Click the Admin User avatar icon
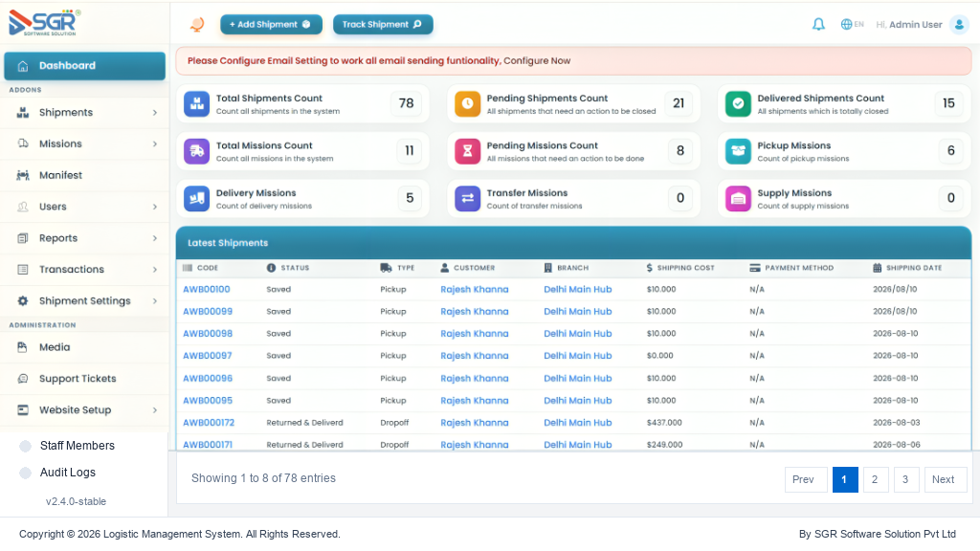Viewport: 980px width, 551px height. point(959,24)
